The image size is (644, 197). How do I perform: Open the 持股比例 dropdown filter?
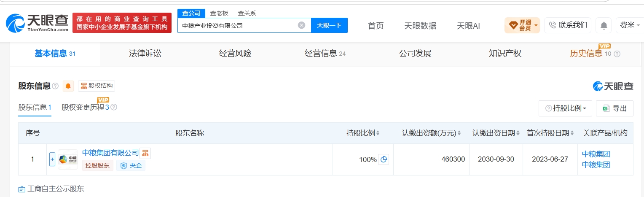click(565, 108)
